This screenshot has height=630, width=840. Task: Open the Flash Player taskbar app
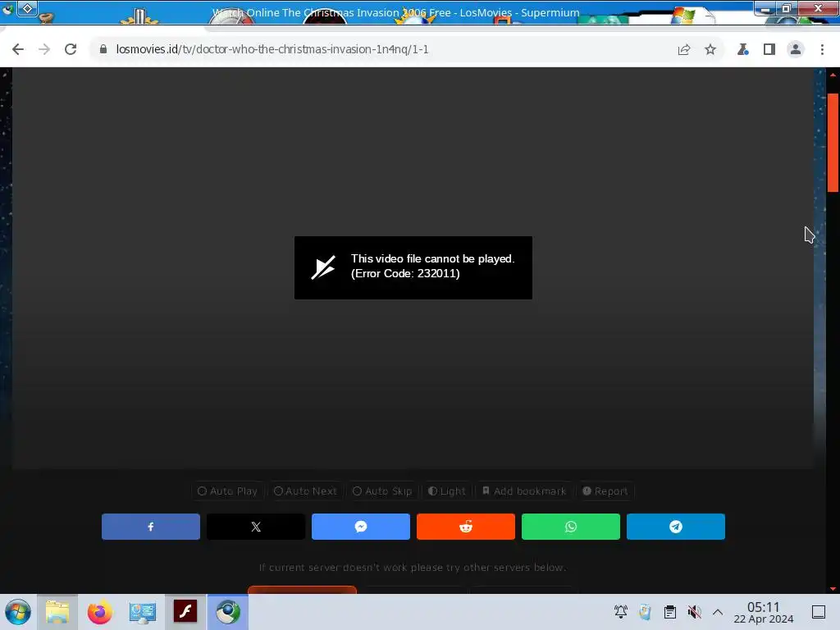[185, 612]
